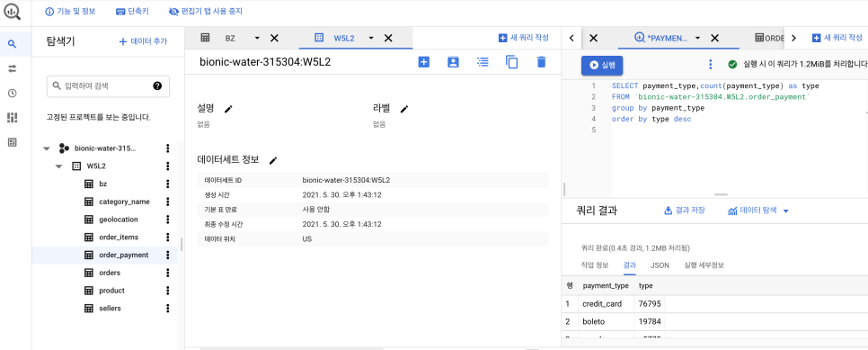Viewport: 868px width, 350px height.
Task: Open dropdown arrow on PAYMEN query tab
Action: (697, 39)
